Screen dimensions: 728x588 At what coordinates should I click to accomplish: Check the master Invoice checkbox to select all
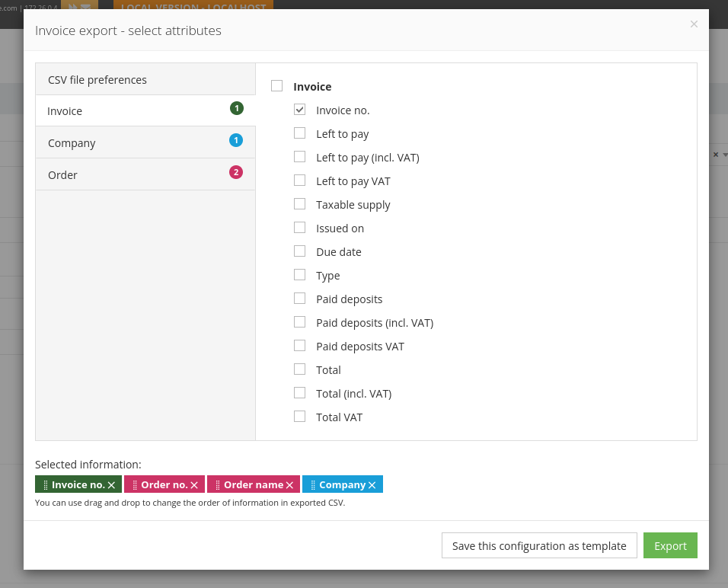point(276,85)
